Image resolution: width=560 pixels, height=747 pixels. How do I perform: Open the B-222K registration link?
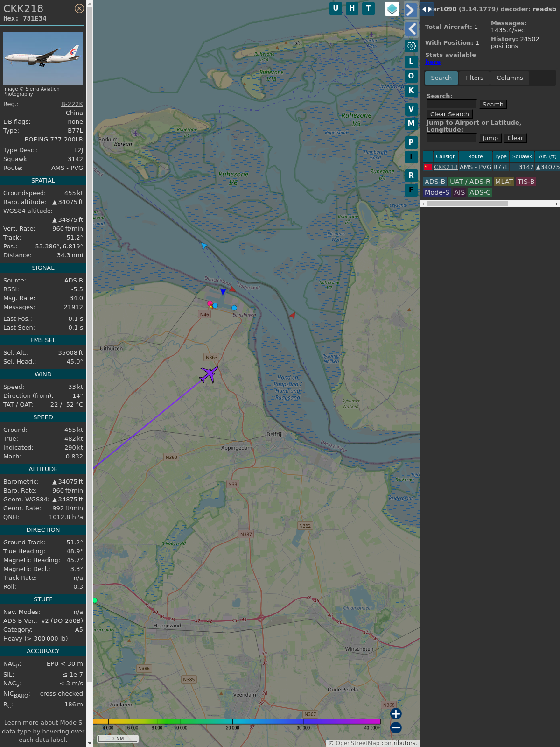(x=72, y=104)
